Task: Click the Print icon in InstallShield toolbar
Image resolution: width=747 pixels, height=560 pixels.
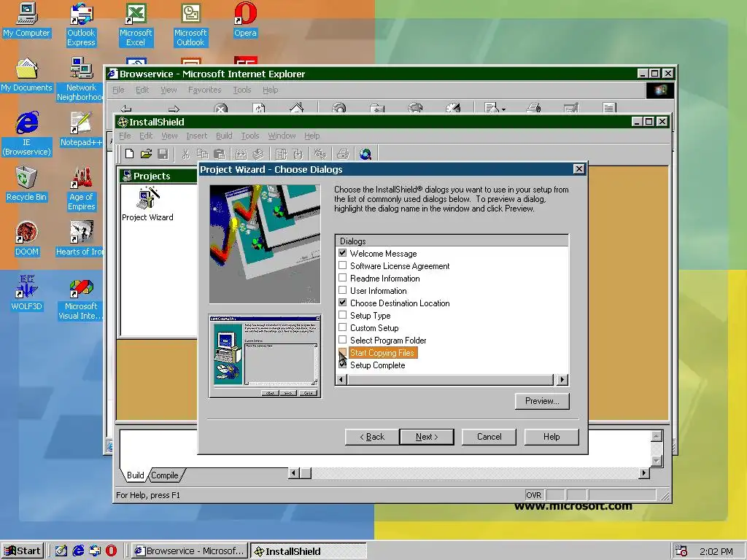Action: pos(343,154)
